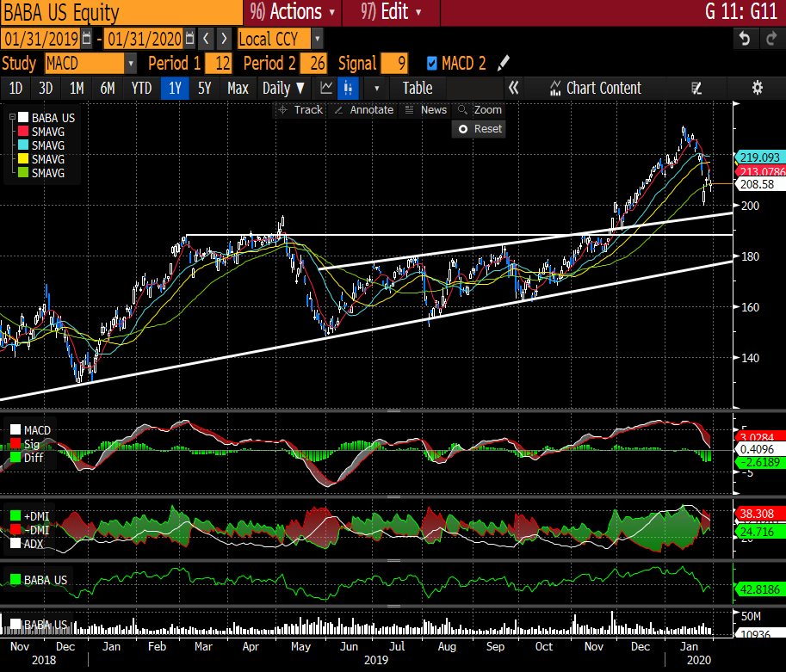
Task: Open the Actions menu
Action: pos(292,12)
